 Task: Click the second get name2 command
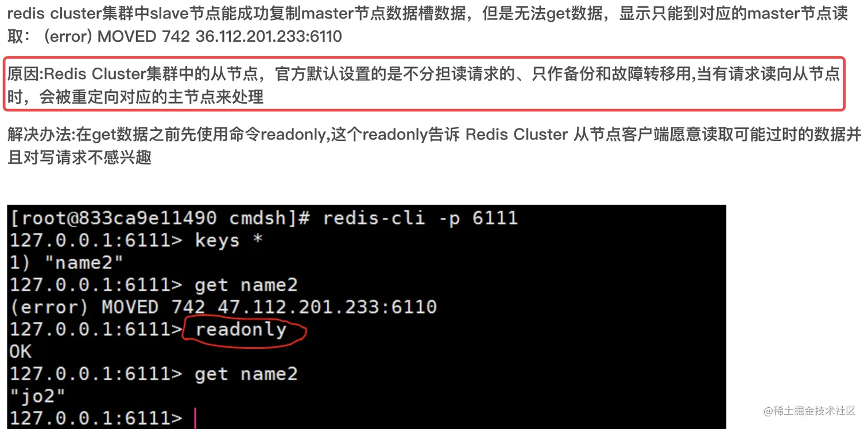coord(246,375)
